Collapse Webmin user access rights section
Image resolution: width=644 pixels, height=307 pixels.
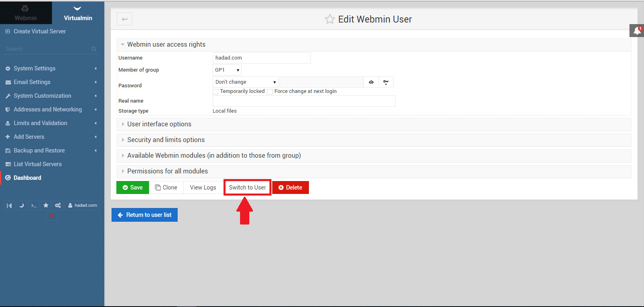(x=374, y=45)
